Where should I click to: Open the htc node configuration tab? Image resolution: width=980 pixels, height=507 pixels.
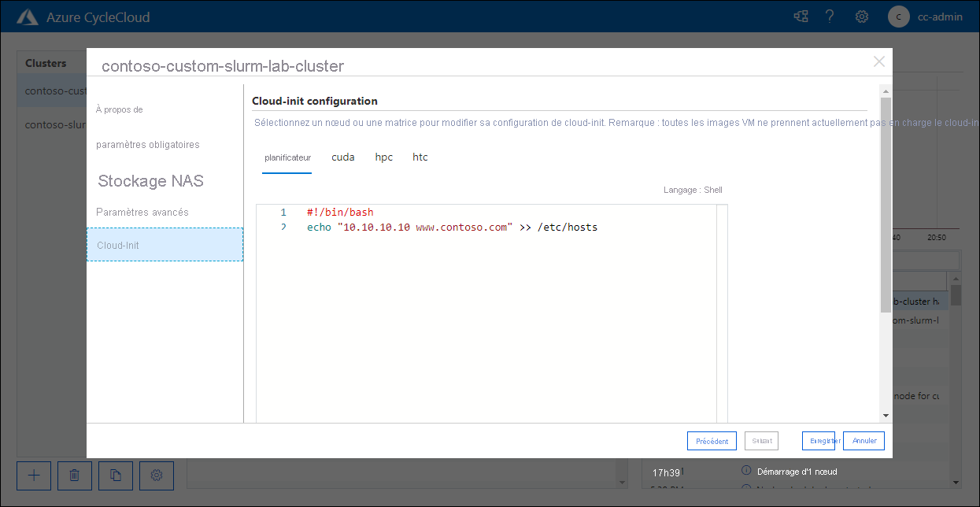point(420,157)
